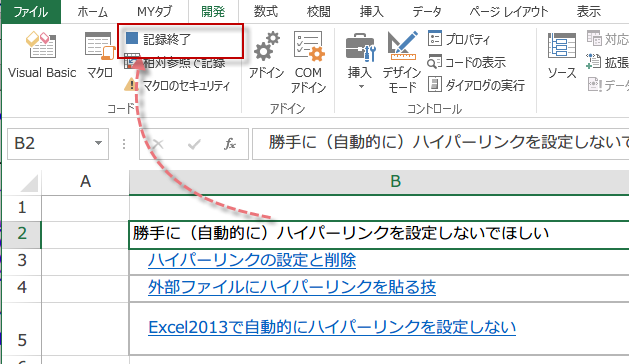The image size is (629, 364).
Task: Select row 1 header
Action: (x=22, y=208)
